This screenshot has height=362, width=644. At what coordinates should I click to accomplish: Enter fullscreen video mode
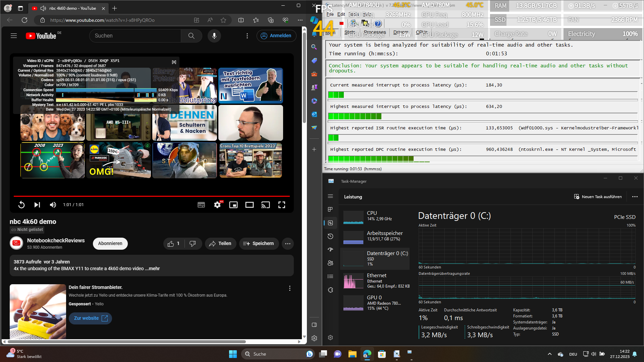pyautogui.click(x=282, y=205)
